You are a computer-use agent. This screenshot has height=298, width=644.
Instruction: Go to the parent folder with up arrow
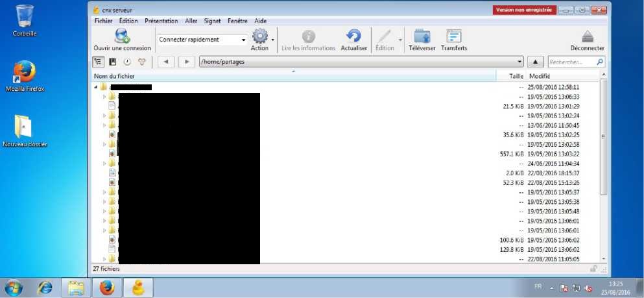[535, 62]
